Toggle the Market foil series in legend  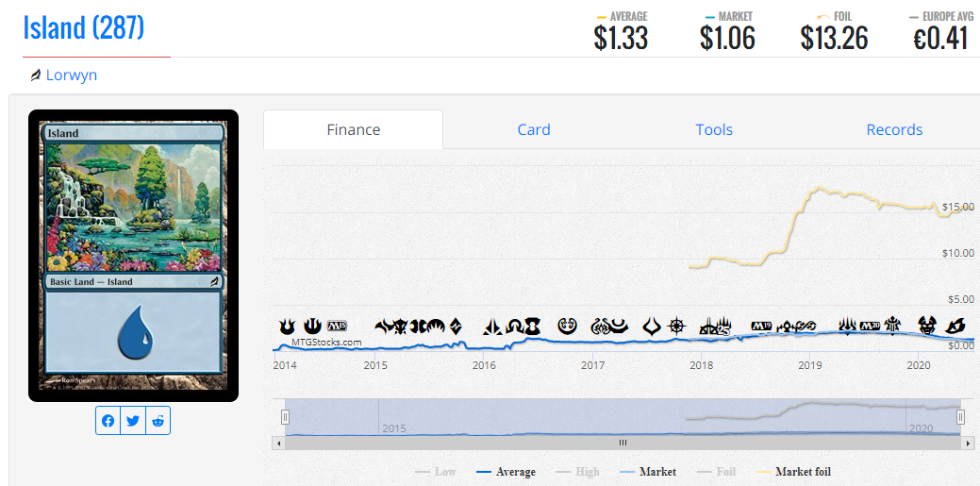coord(794,472)
